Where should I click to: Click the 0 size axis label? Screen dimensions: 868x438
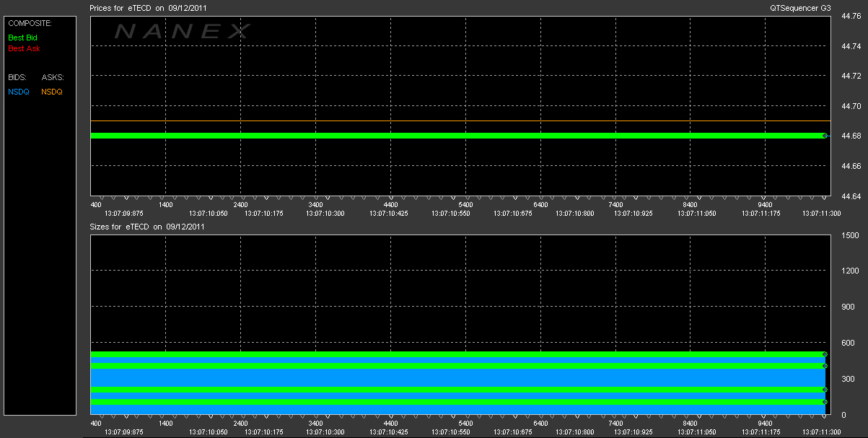click(843, 415)
